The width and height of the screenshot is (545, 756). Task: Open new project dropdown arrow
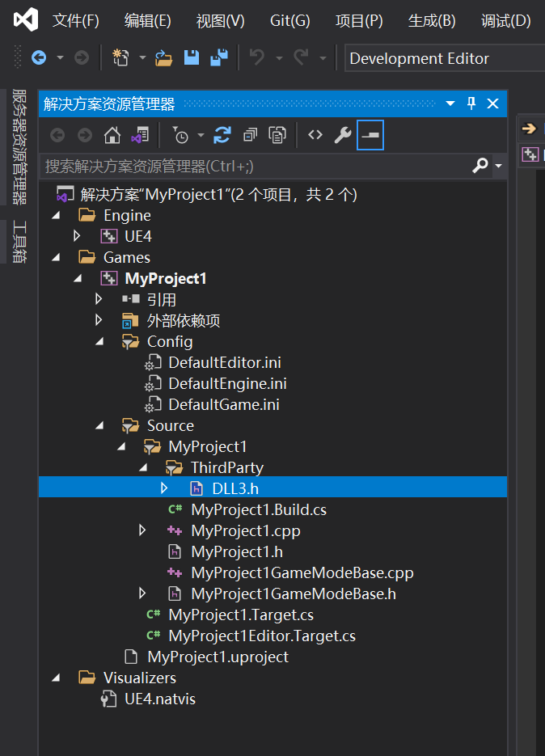[143, 58]
